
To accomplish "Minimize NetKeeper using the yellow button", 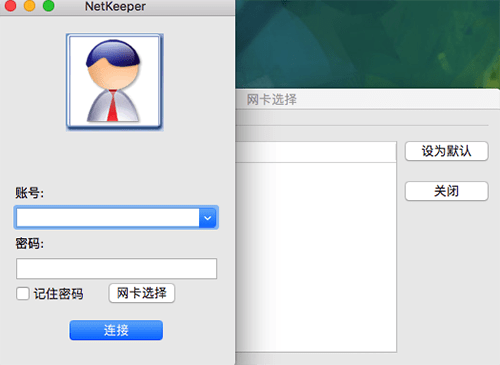I will pyautogui.click(x=30, y=6).
